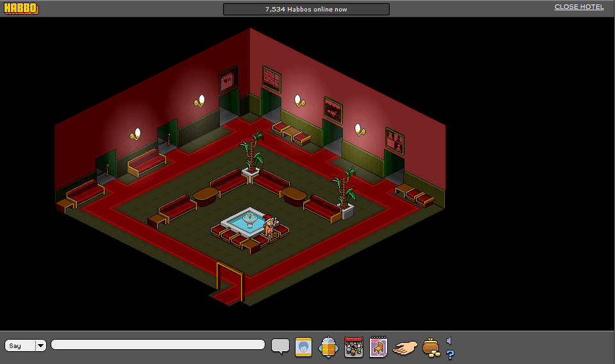616x364 pixels.
Task: Open the inventory hand icon
Action: [405, 348]
